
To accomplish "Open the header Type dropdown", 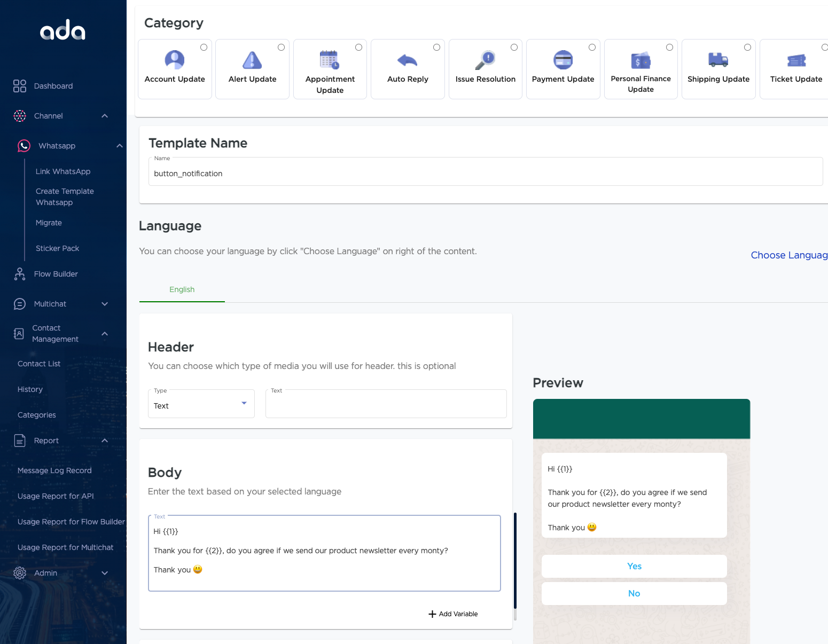I will (x=201, y=404).
